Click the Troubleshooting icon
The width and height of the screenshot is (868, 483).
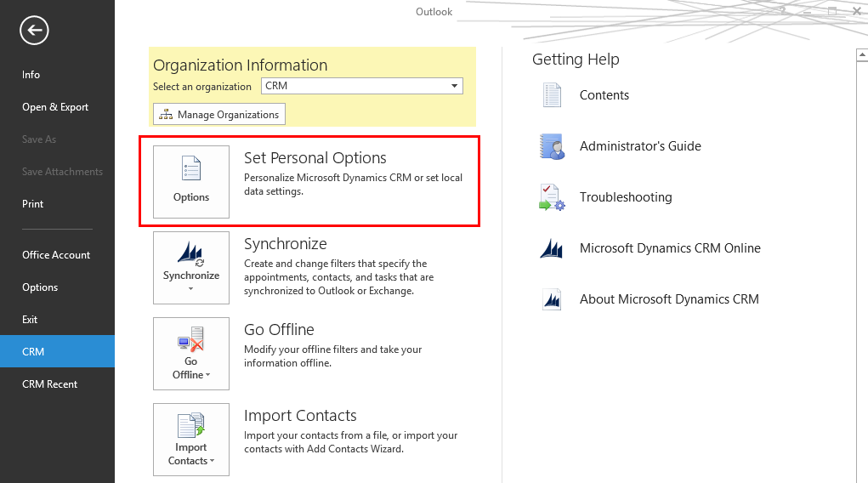coord(552,197)
